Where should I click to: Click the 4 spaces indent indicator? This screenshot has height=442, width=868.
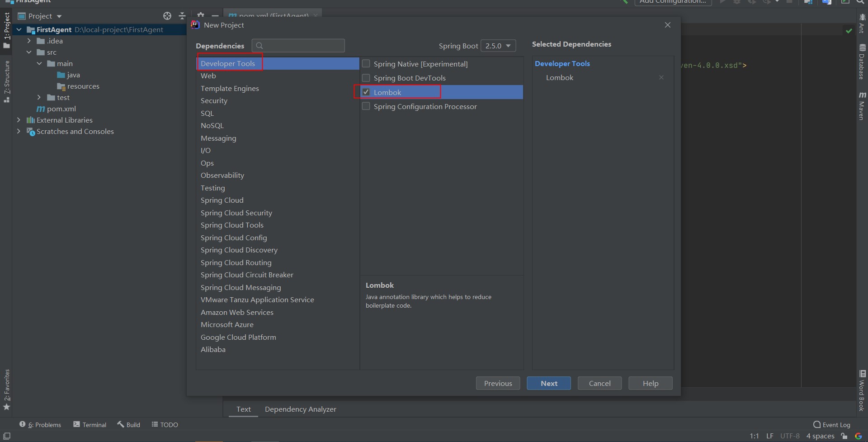pyautogui.click(x=820, y=436)
